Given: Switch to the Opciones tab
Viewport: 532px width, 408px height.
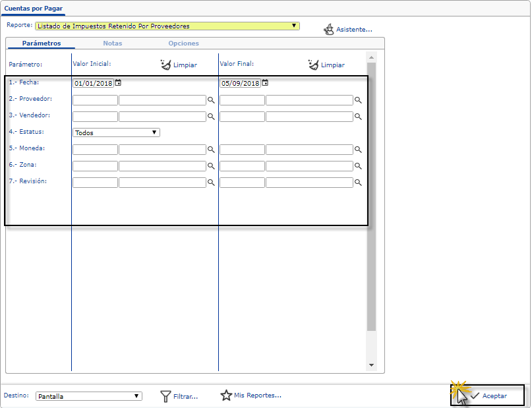Looking at the screenshot, I should click(x=183, y=44).
